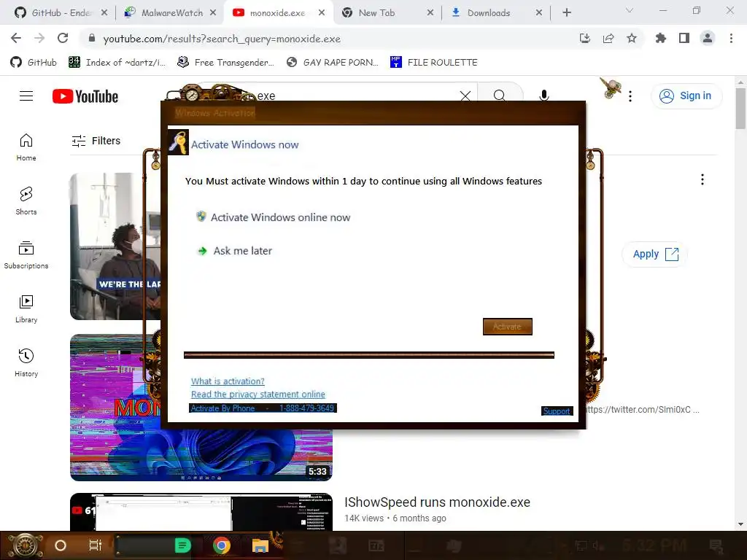
Task: Click Sign in on YouTube
Action: pyautogui.click(x=686, y=96)
